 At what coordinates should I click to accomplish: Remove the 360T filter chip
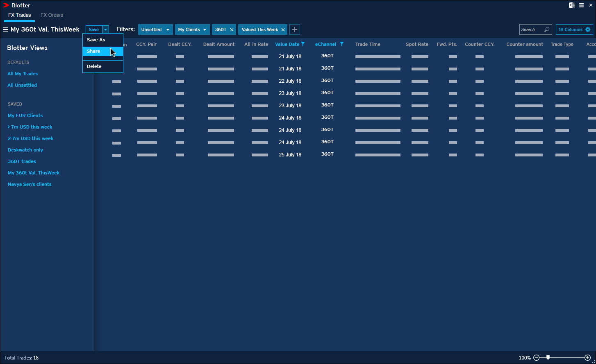pos(232,29)
